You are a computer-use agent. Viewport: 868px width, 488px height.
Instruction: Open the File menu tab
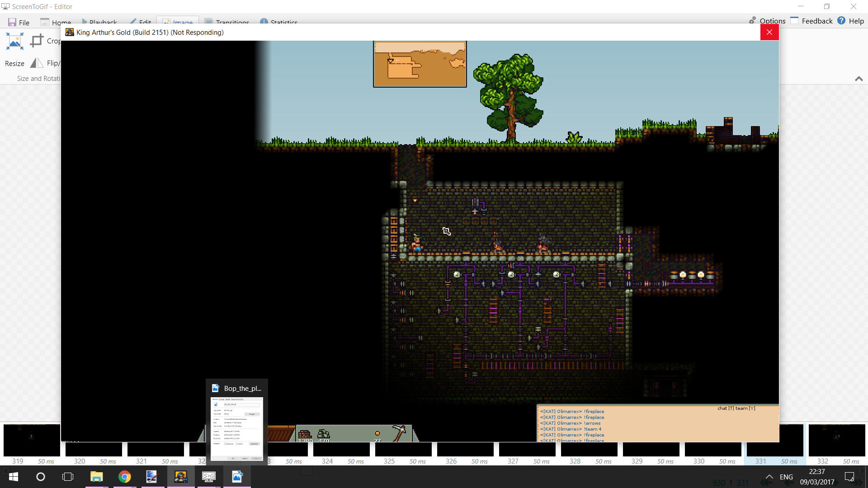(19, 22)
